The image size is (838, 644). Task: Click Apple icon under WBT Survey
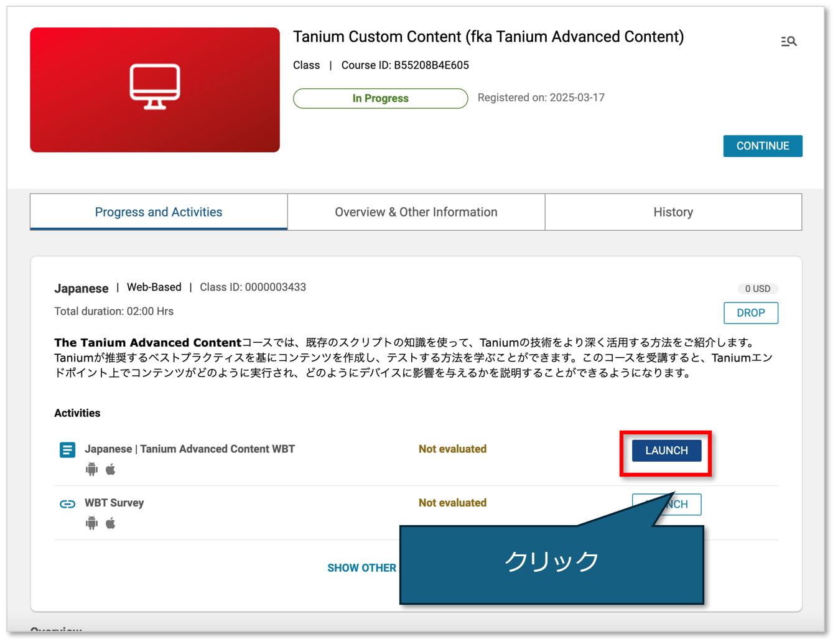click(111, 523)
